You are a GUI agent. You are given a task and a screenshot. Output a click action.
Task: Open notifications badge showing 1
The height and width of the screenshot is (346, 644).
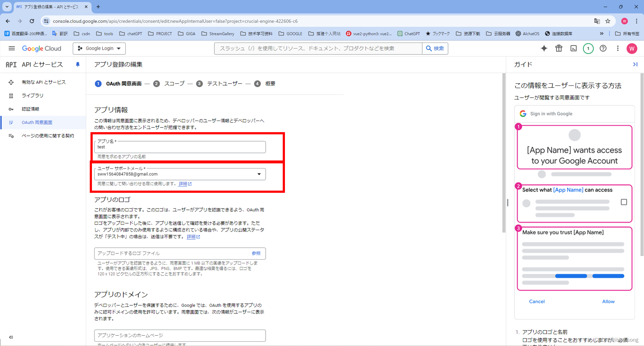tap(588, 48)
